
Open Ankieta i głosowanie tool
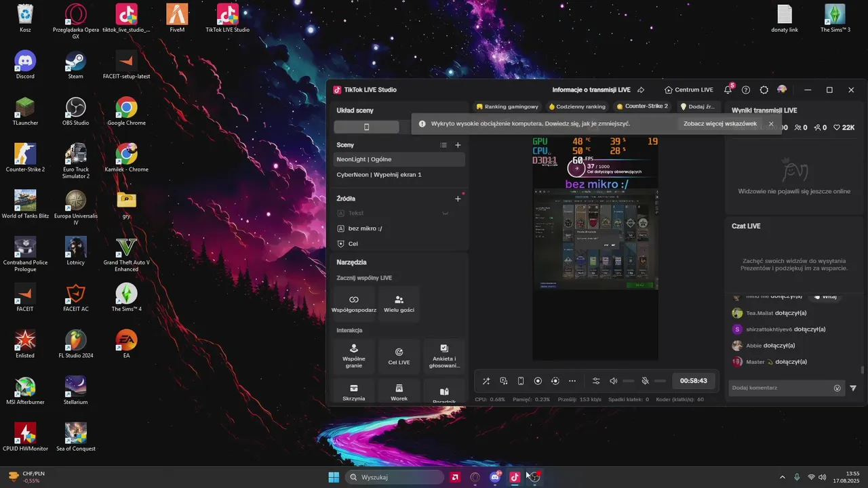[x=443, y=357]
